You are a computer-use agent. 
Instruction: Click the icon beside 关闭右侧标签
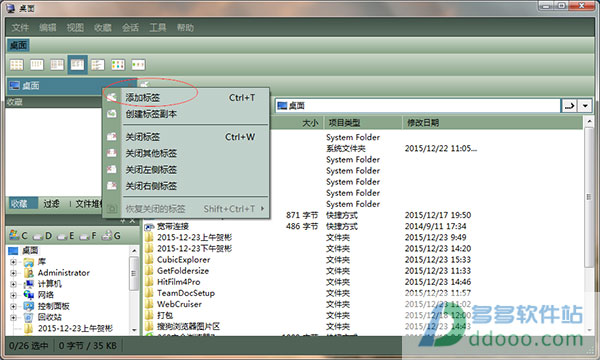click(x=111, y=186)
